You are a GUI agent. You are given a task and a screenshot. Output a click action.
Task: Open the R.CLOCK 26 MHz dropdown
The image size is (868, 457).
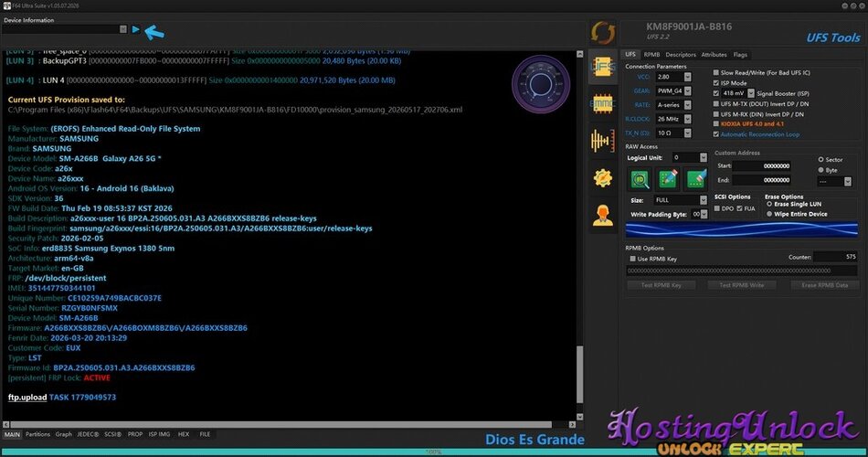pyautogui.click(x=687, y=119)
